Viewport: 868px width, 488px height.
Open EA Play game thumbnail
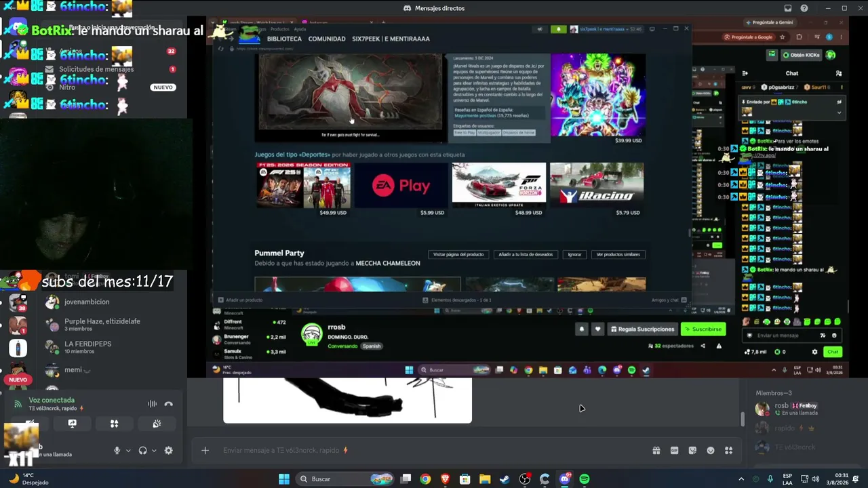[x=401, y=185]
